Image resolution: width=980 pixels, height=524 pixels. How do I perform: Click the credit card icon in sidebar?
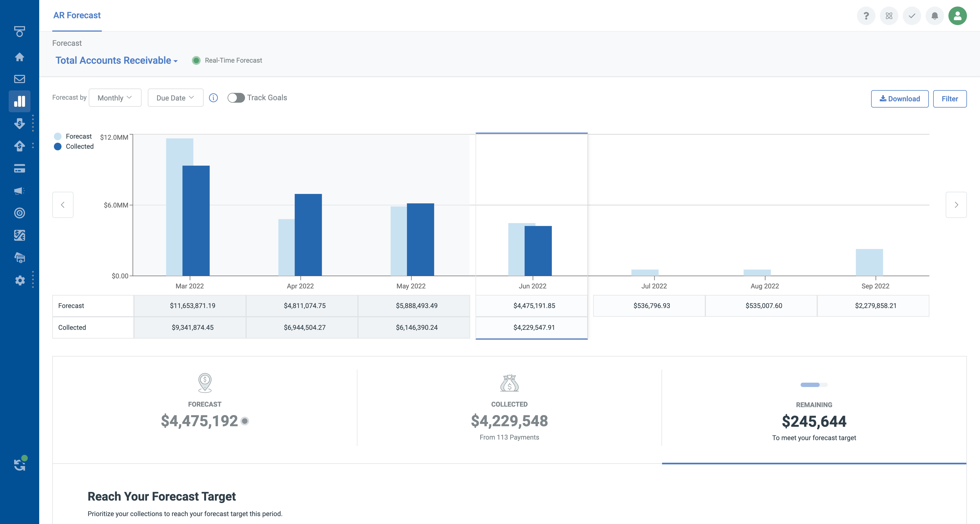(x=19, y=169)
